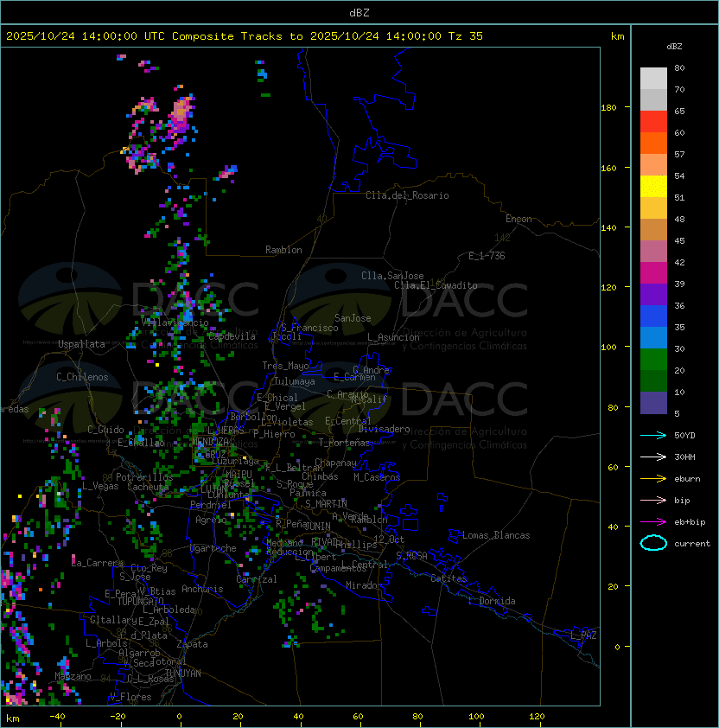This screenshot has height=728, width=719.
Task: Click the V_Flores label on map
Action: click(130, 697)
